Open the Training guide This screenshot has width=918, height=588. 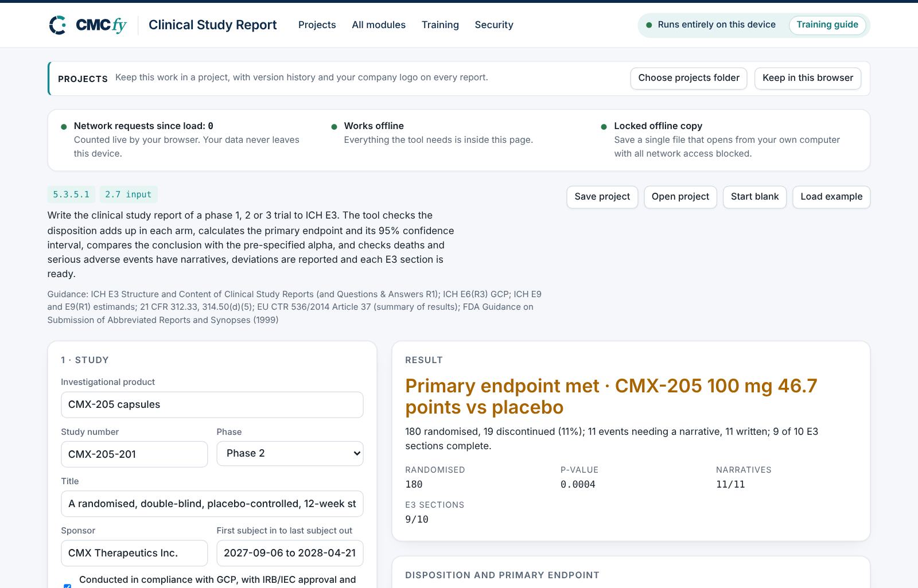(x=827, y=25)
